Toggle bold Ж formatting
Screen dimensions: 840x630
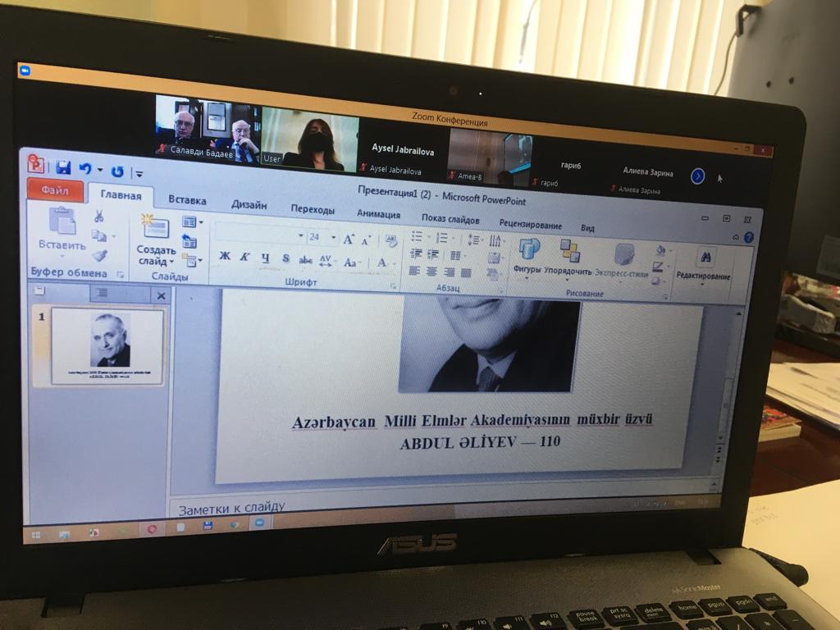[225, 257]
